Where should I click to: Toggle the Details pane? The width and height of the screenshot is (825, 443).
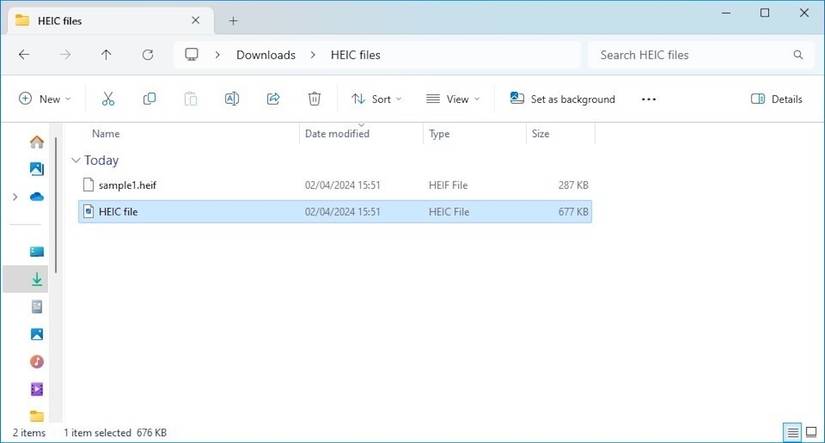tap(776, 99)
